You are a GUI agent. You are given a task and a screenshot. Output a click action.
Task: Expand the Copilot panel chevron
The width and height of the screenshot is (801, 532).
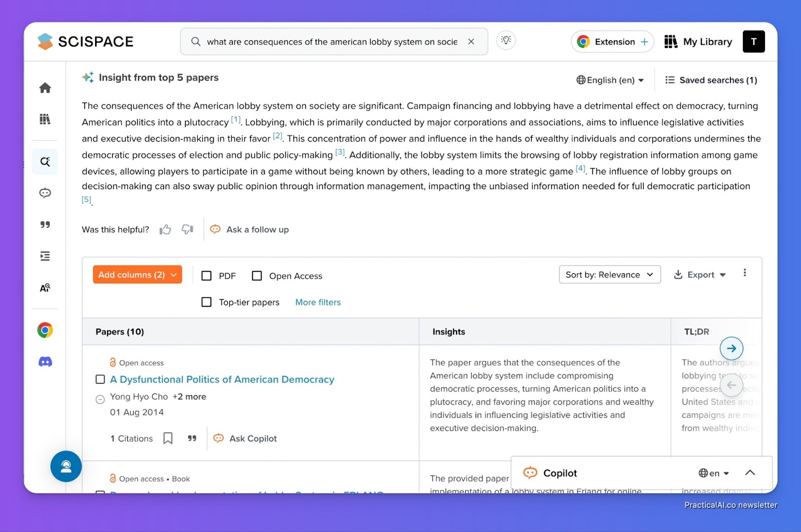(750, 473)
